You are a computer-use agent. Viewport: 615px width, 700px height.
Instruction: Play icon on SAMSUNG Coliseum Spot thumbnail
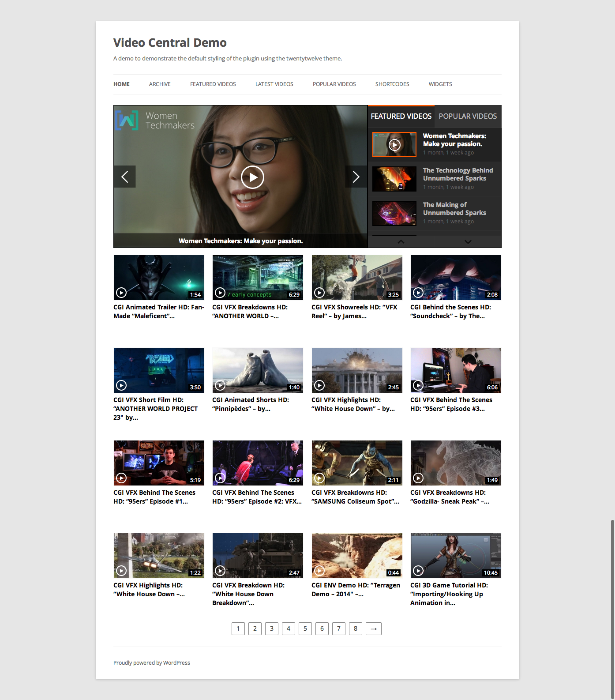coord(319,478)
